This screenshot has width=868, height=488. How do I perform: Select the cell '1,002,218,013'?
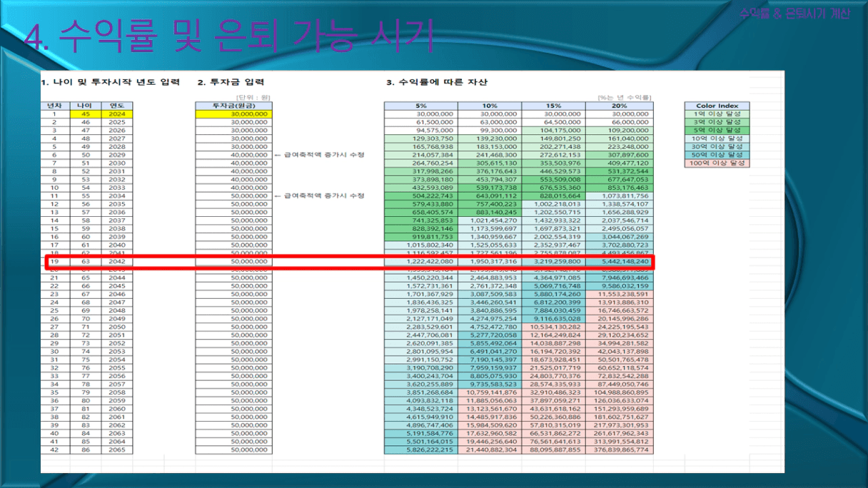553,204
